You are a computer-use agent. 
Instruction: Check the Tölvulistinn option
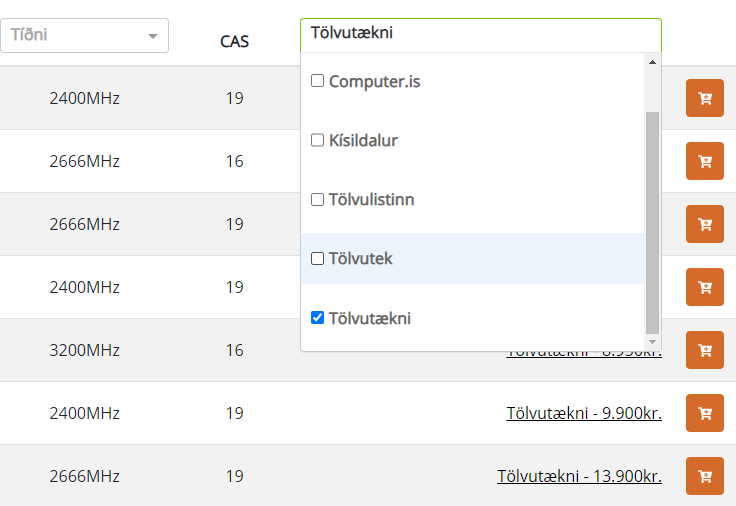[318, 199]
